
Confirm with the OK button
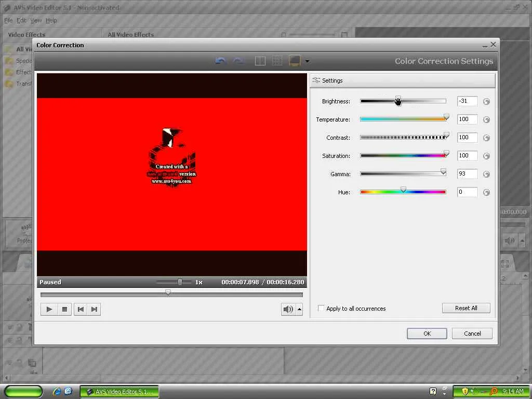pyautogui.click(x=427, y=334)
